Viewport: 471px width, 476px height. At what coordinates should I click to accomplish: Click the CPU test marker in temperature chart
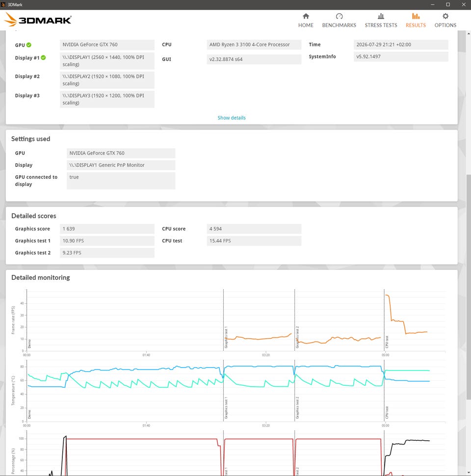pyautogui.click(x=387, y=413)
